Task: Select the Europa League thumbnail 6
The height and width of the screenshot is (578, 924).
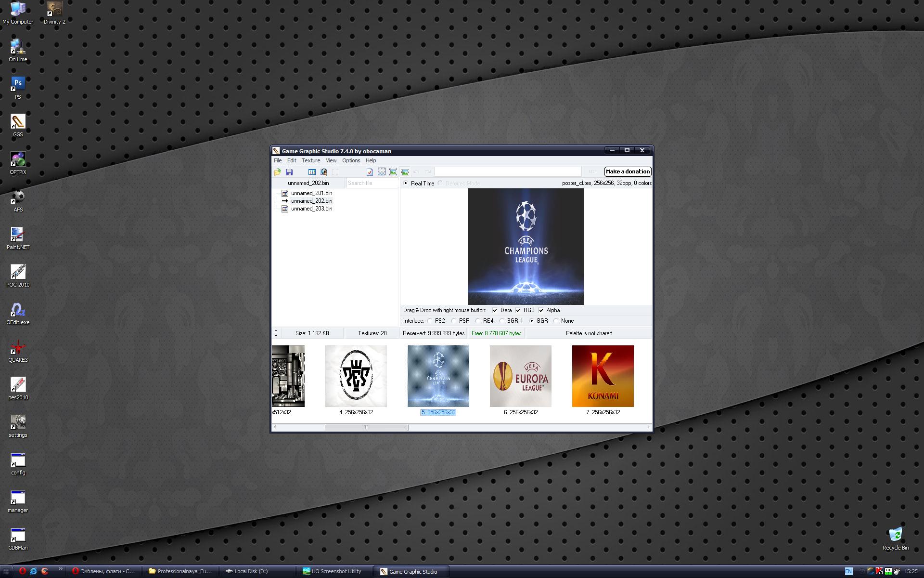Action: click(x=521, y=376)
